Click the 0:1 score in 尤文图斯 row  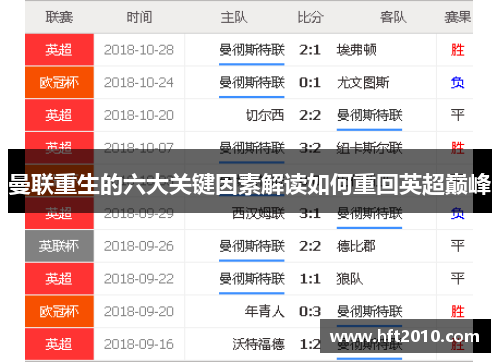click(310, 83)
